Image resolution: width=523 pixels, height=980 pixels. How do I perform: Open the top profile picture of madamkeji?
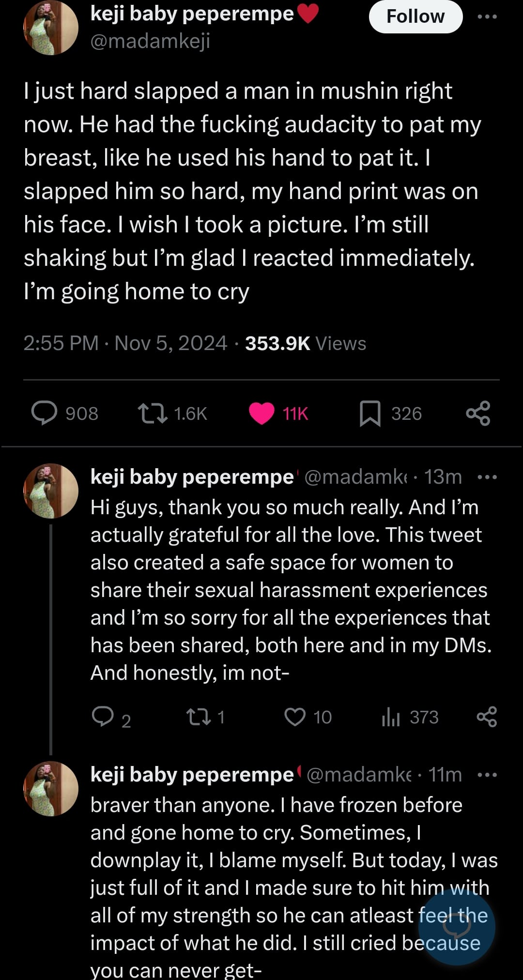51,28
